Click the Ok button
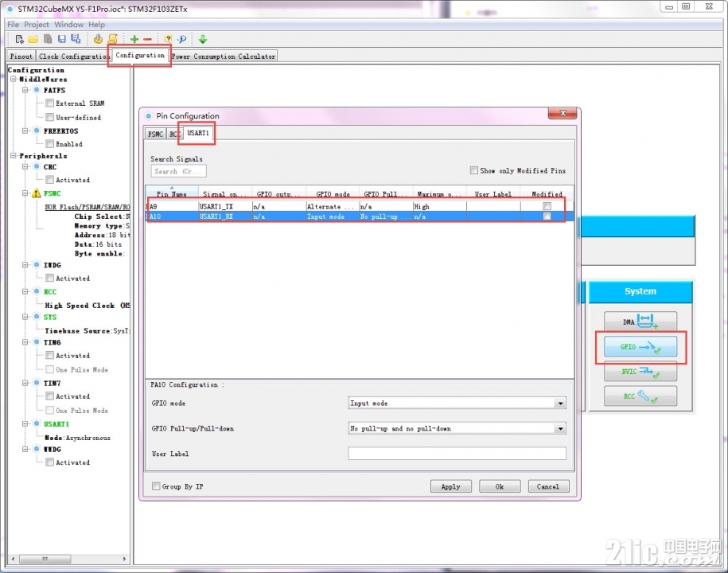 tap(500, 486)
